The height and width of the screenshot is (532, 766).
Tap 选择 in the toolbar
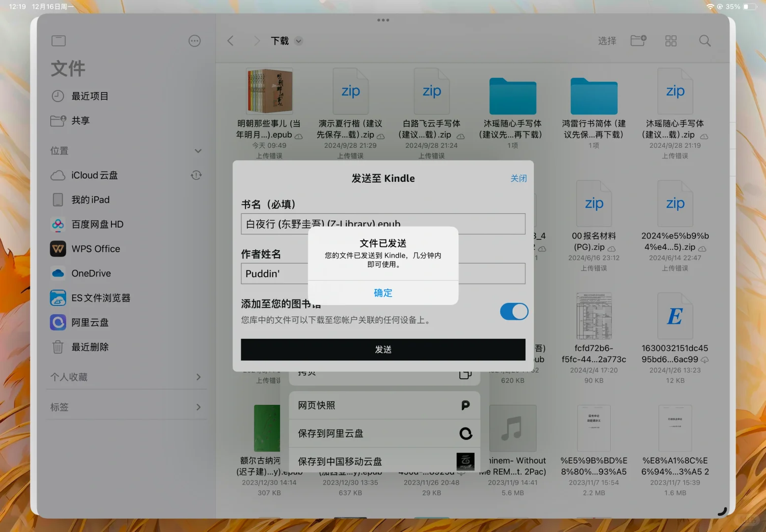[607, 41]
